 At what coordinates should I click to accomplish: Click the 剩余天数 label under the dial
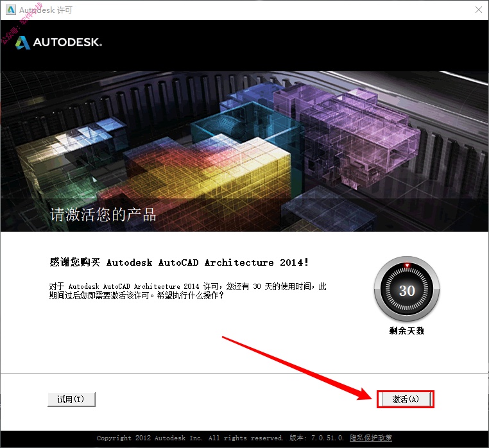pyautogui.click(x=407, y=331)
